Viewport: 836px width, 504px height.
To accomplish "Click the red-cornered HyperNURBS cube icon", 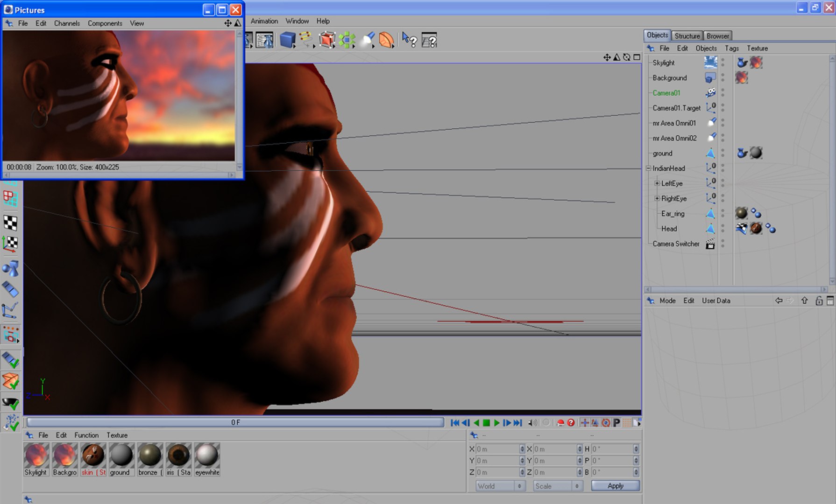I will (x=327, y=40).
